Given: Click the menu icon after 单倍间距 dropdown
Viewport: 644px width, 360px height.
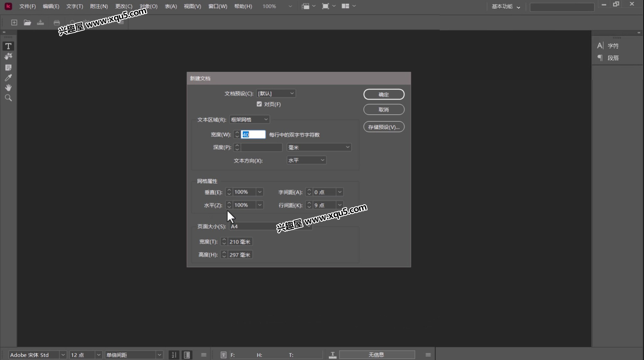Looking at the screenshot, I should [204, 355].
